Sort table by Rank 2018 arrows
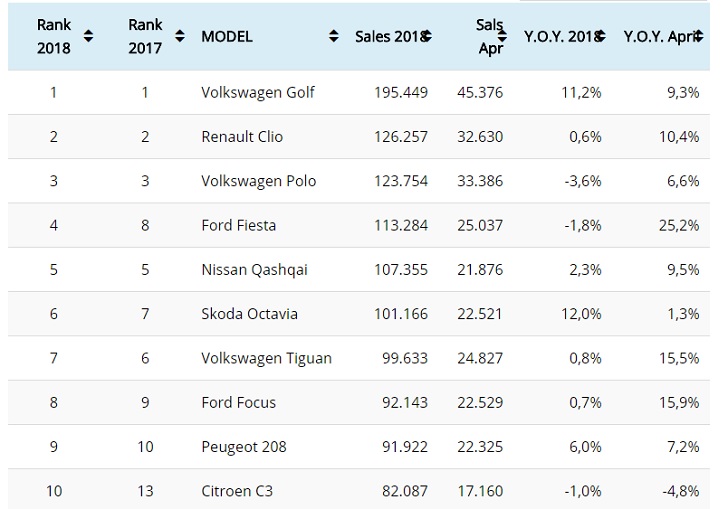728x509 pixels. [88, 36]
